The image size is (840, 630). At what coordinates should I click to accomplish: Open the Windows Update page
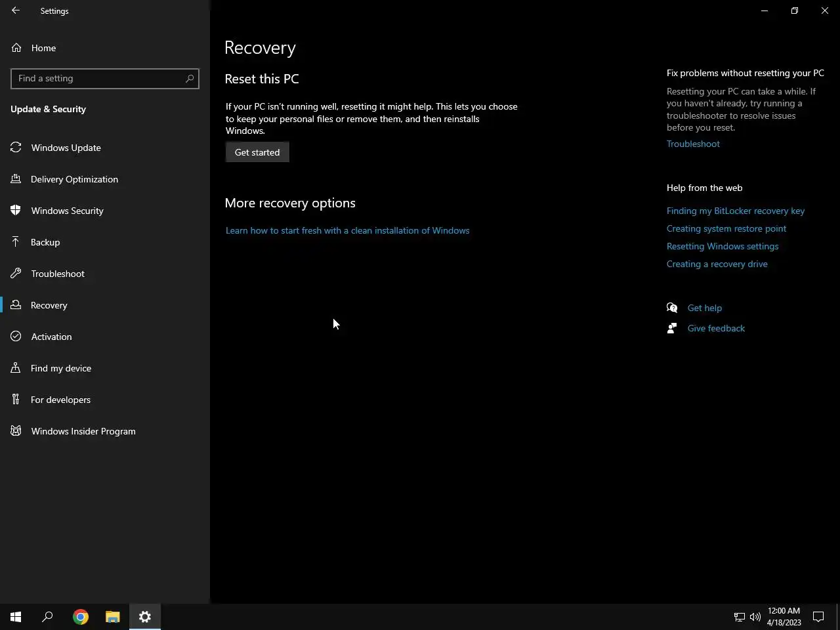(x=105, y=148)
